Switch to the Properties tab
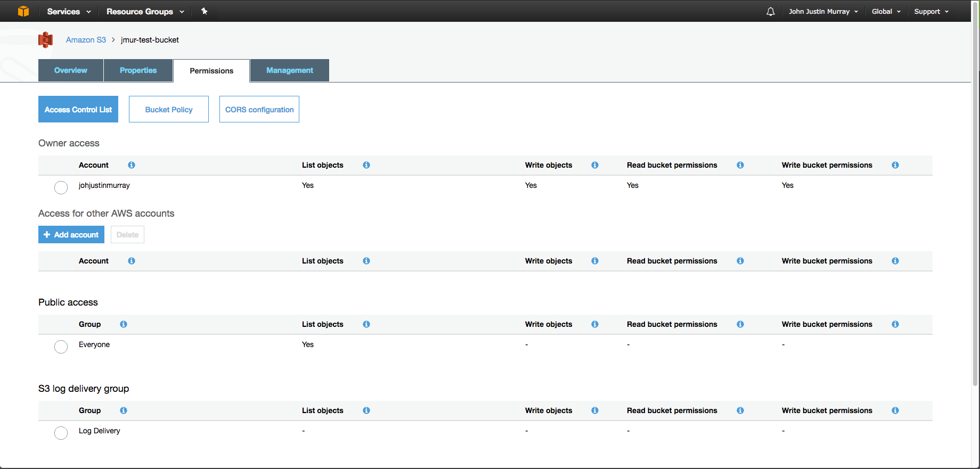This screenshot has height=469, width=980. point(138,70)
